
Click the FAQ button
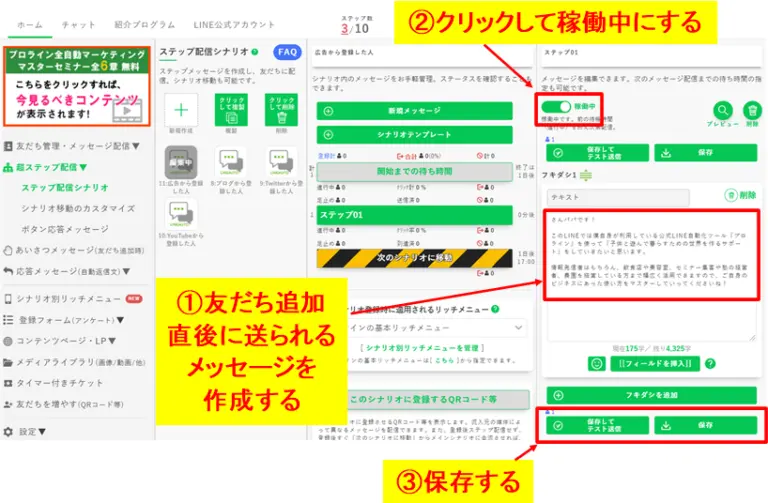[287, 52]
